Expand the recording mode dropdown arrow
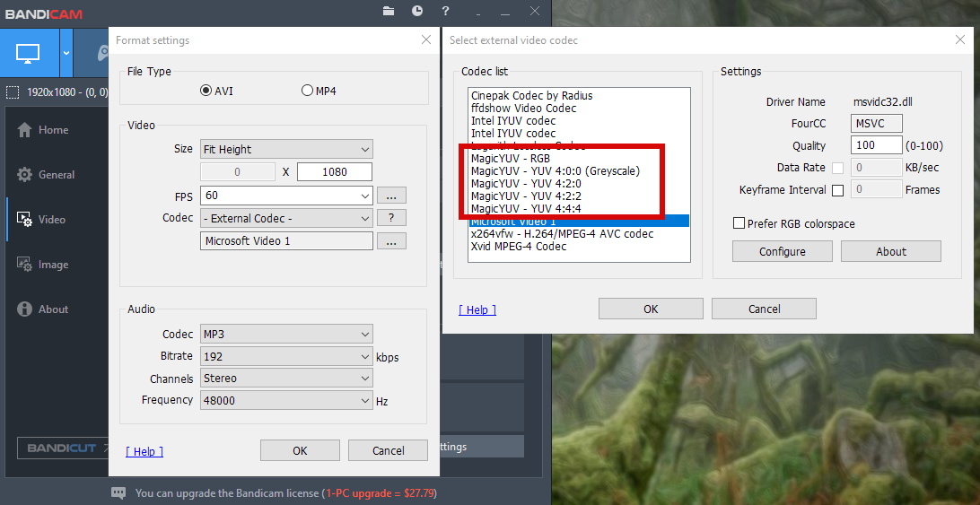This screenshot has width=980, height=505. pos(66,52)
